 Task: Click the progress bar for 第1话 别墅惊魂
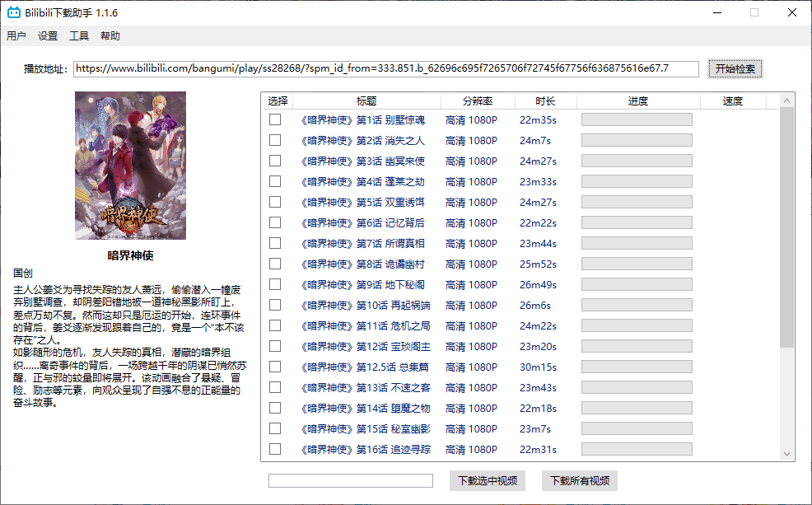click(637, 119)
